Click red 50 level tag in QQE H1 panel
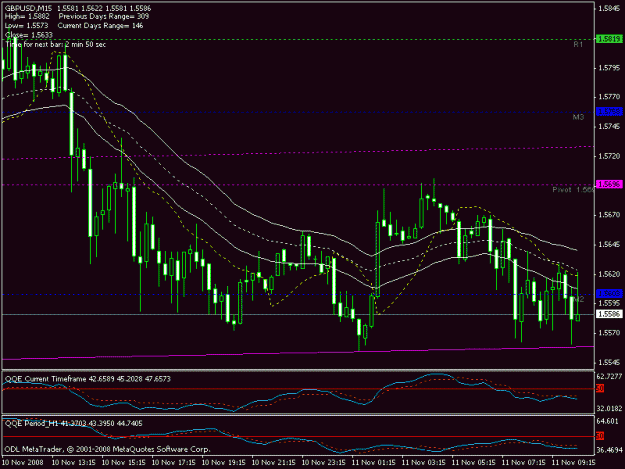 [x=600, y=436]
